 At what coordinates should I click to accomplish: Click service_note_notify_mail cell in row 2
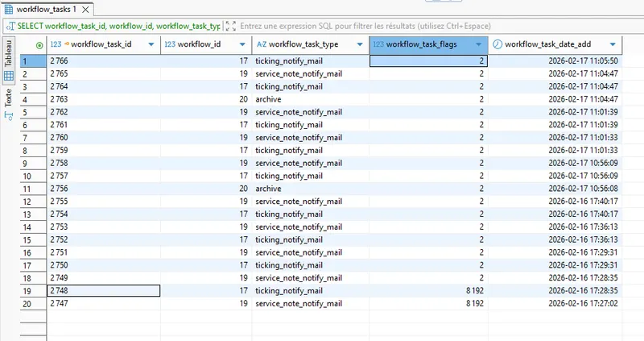311,74
